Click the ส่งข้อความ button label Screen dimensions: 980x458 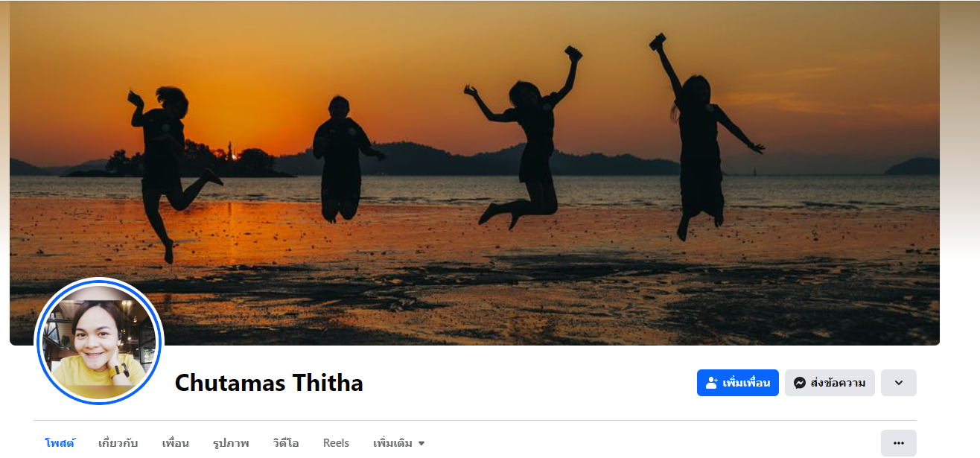[x=838, y=383]
